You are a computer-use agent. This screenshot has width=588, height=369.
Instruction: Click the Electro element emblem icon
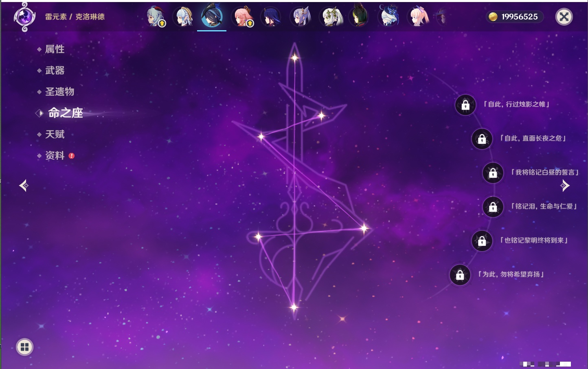(x=24, y=17)
